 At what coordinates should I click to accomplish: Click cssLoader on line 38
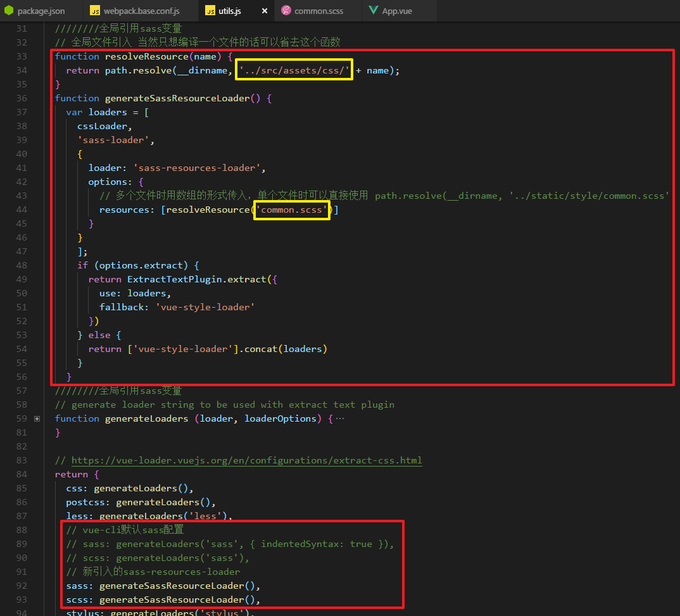(103, 126)
